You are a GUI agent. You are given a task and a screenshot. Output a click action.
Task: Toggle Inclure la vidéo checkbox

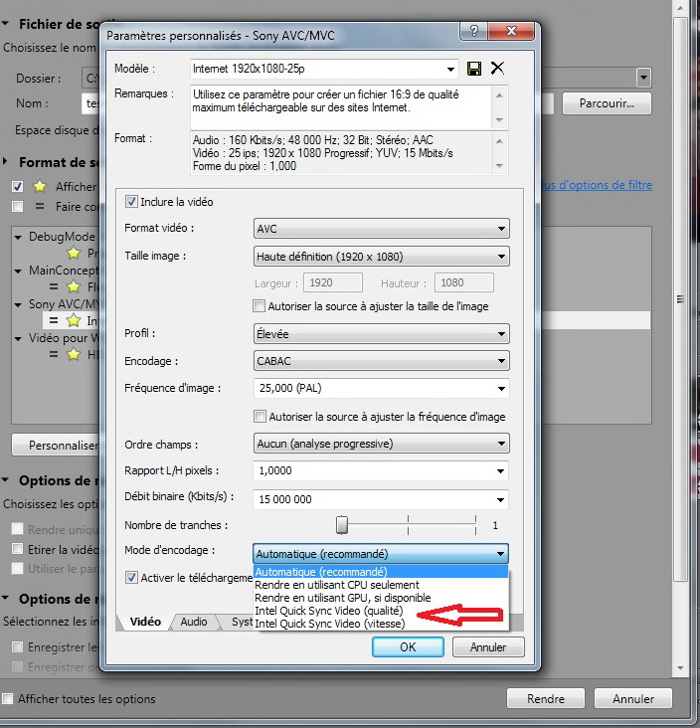pos(131,202)
